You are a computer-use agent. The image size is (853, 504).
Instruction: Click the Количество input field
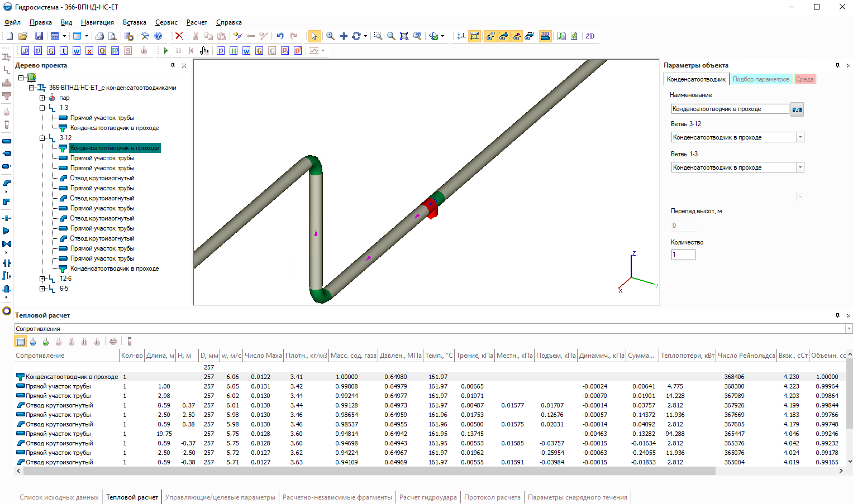coord(683,255)
